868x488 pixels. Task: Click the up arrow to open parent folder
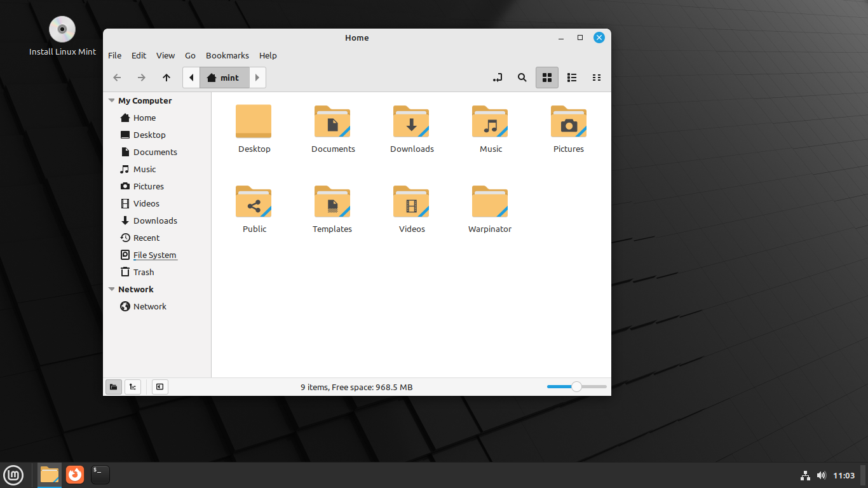click(x=166, y=77)
